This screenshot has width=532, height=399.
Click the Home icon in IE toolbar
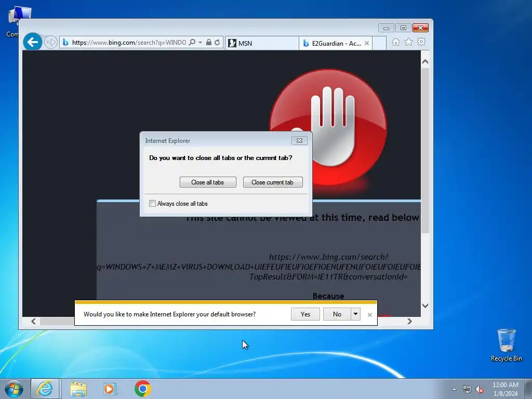coord(395,42)
